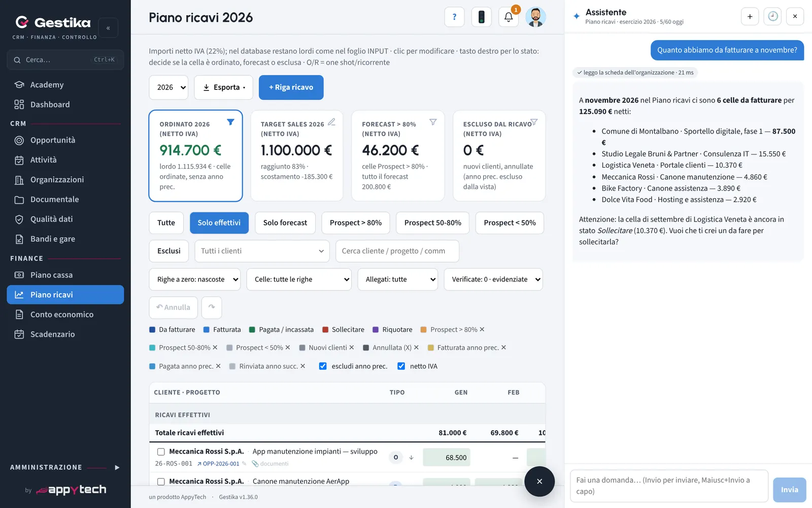
Task: Toggle the netto IVA checkbox
Action: (401, 366)
